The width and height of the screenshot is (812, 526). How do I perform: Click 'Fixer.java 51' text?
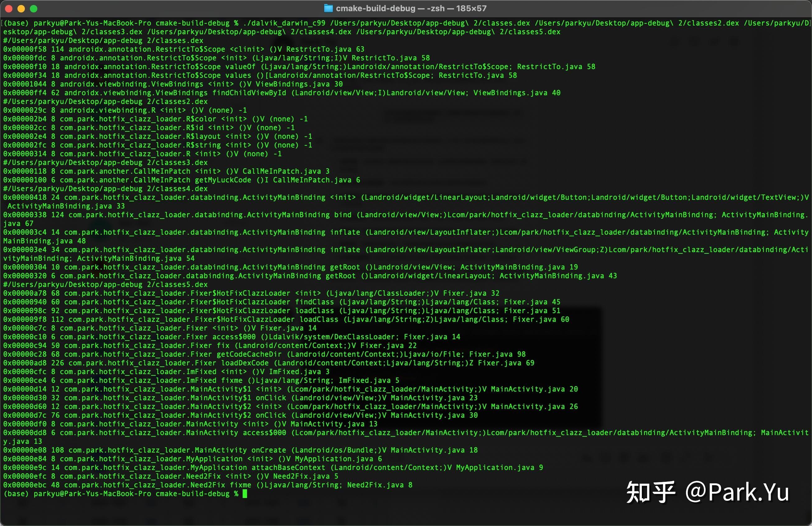[532, 311]
